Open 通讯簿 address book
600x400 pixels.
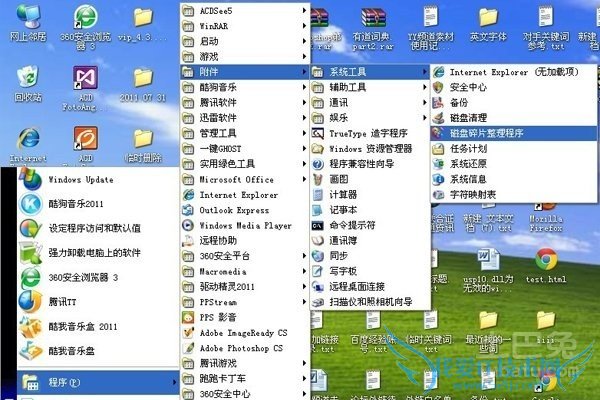point(370,240)
